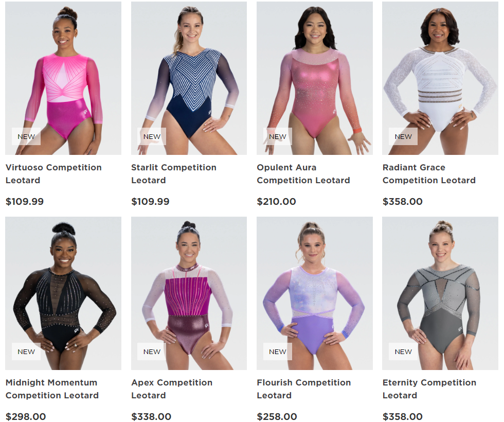
Task: Open the Flourish purple leotard product image
Action: [315, 293]
